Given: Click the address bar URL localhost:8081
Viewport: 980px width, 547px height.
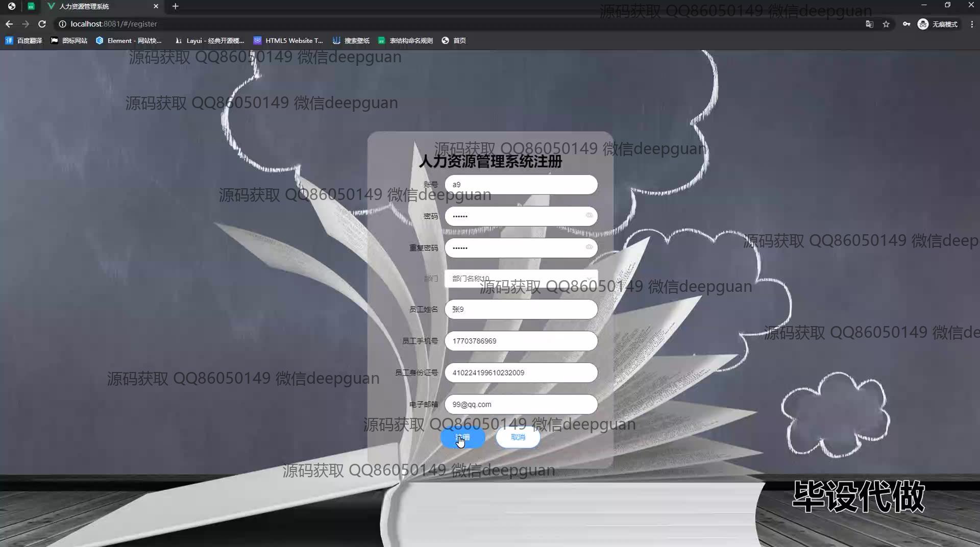Looking at the screenshot, I should [x=114, y=24].
